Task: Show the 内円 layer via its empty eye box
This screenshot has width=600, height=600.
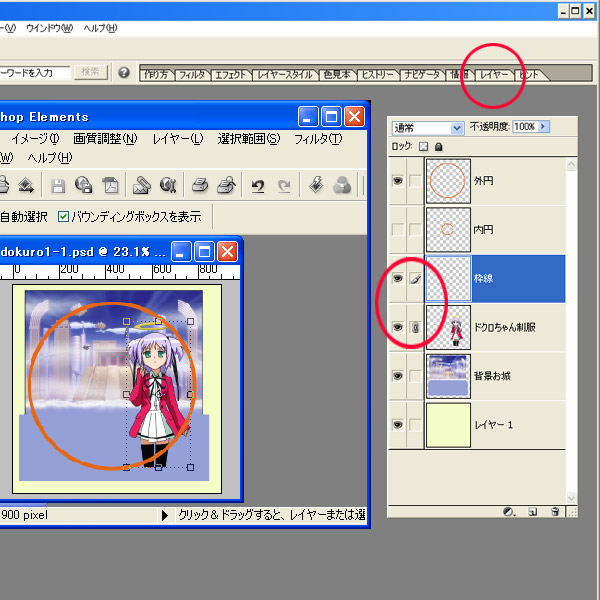Action: click(x=398, y=230)
